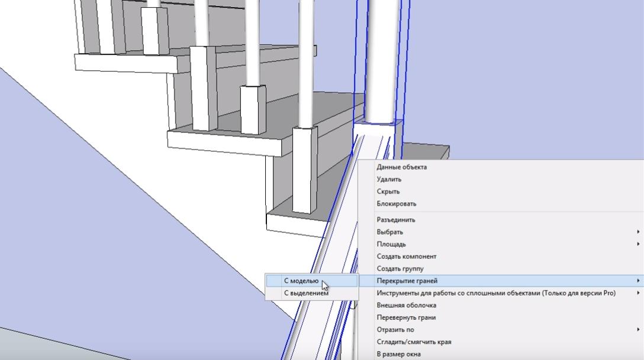Choose В размер окна to zoom to the selection
This screenshot has height=360, width=644.
point(399,354)
